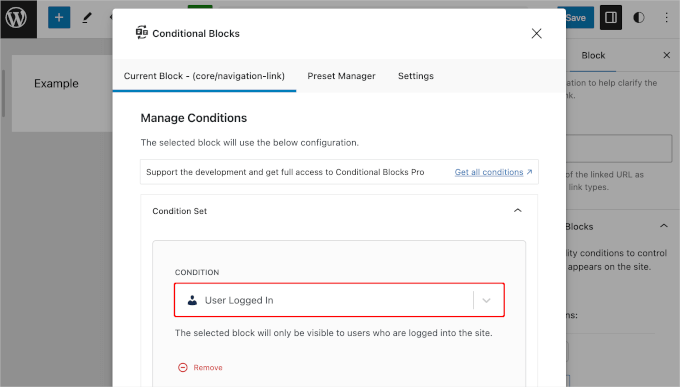Click the Manage Conditions heading
Image resolution: width=680 pixels, height=387 pixels.
tap(193, 118)
